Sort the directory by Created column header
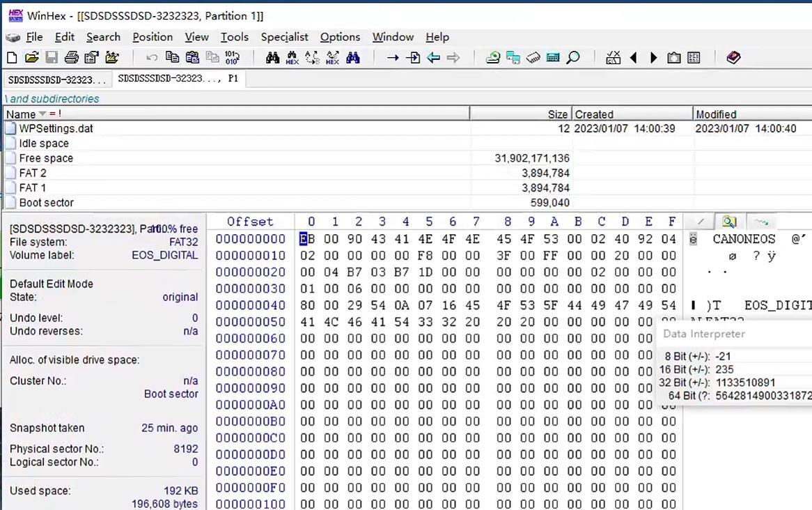The width and height of the screenshot is (812, 510). (632, 114)
